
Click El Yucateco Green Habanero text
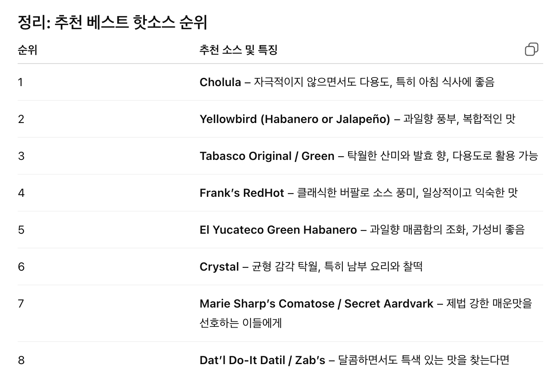click(278, 230)
